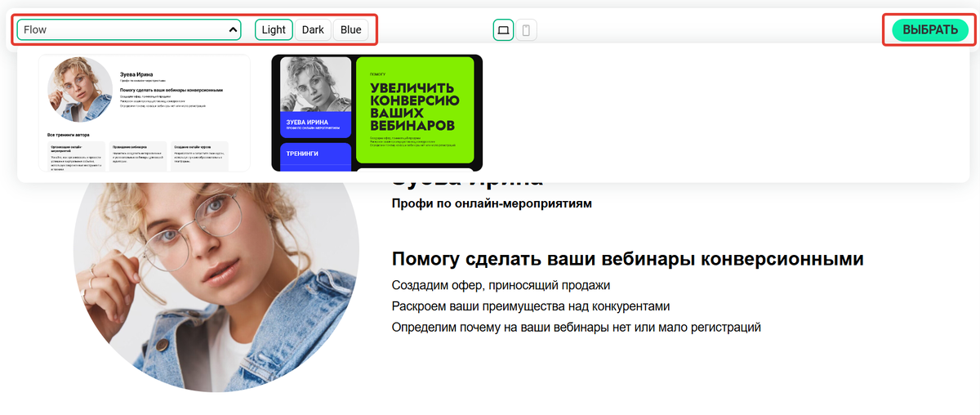Click line 'Раскроем ваши преимущества над конкурентами'
Viewport: 980px width, 415px height.
tap(531, 306)
